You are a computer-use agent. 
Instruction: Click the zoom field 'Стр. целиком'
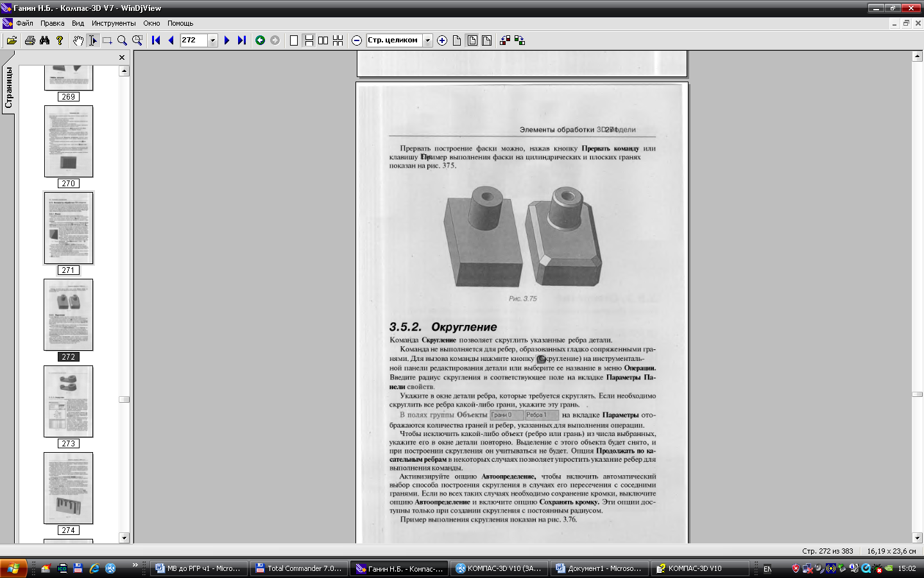pos(395,40)
